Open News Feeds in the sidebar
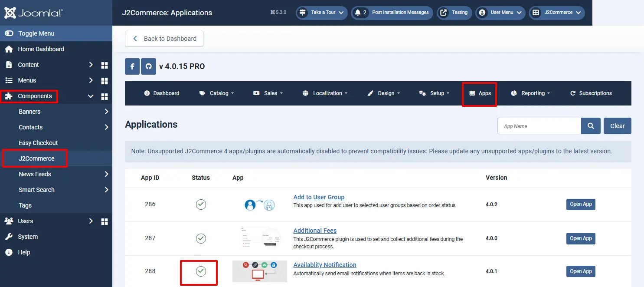The height and width of the screenshot is (287, 644). pos(35,174)
